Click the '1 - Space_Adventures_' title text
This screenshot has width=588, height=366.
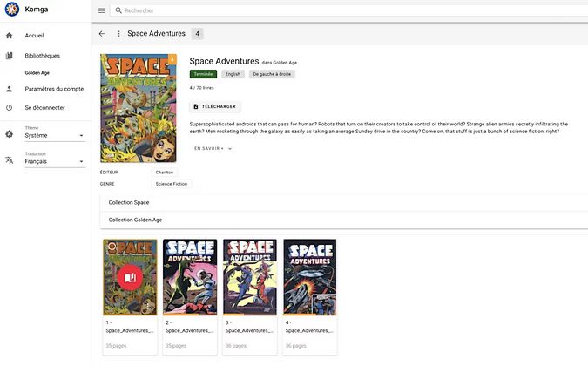click(130, 327)
